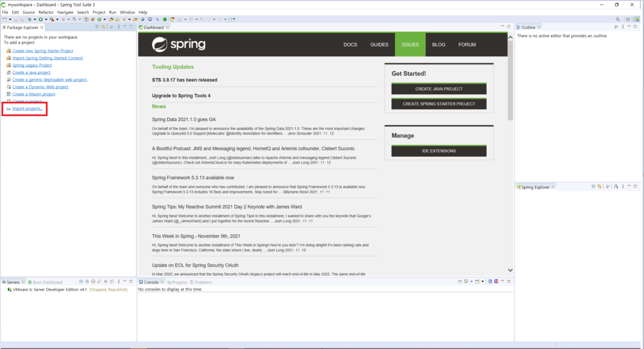Open Servers view menu dots

coord(118,282)
